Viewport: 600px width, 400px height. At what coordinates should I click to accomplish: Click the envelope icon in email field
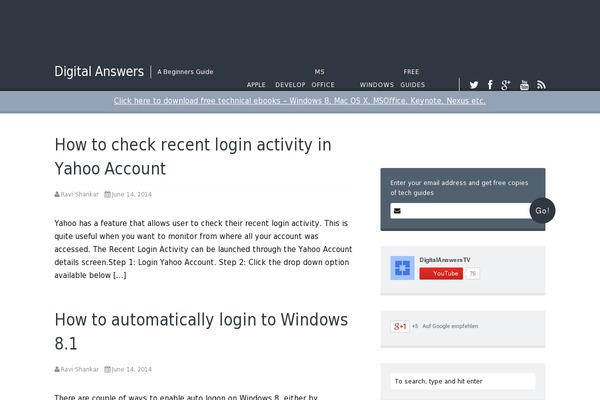coord(397,211)
